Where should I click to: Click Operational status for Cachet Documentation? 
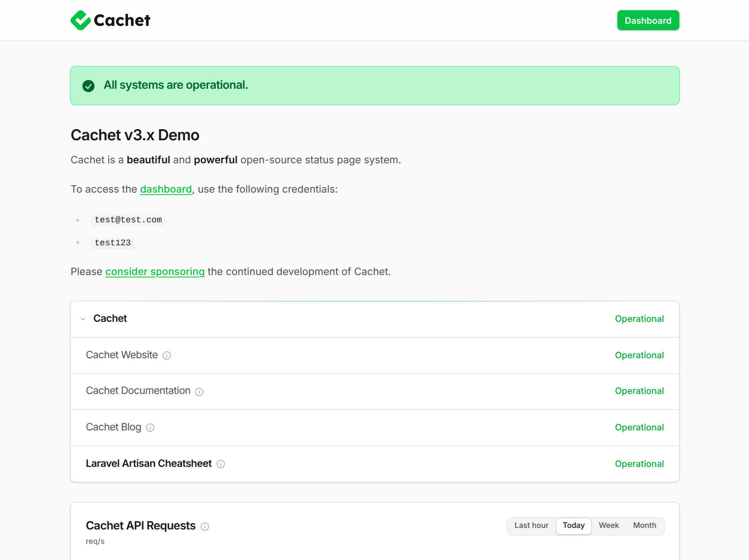[639, 391]
